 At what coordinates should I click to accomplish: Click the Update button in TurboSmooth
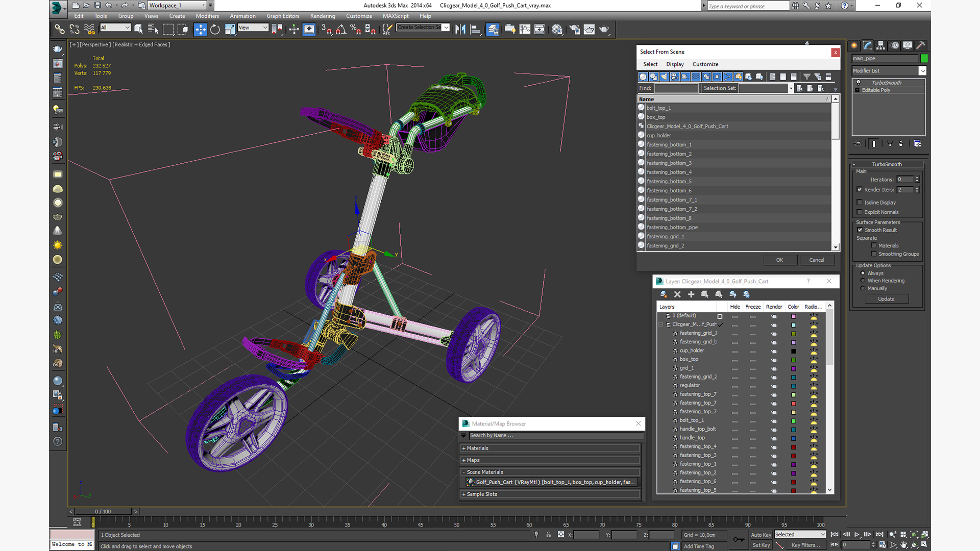coord(886,299)
